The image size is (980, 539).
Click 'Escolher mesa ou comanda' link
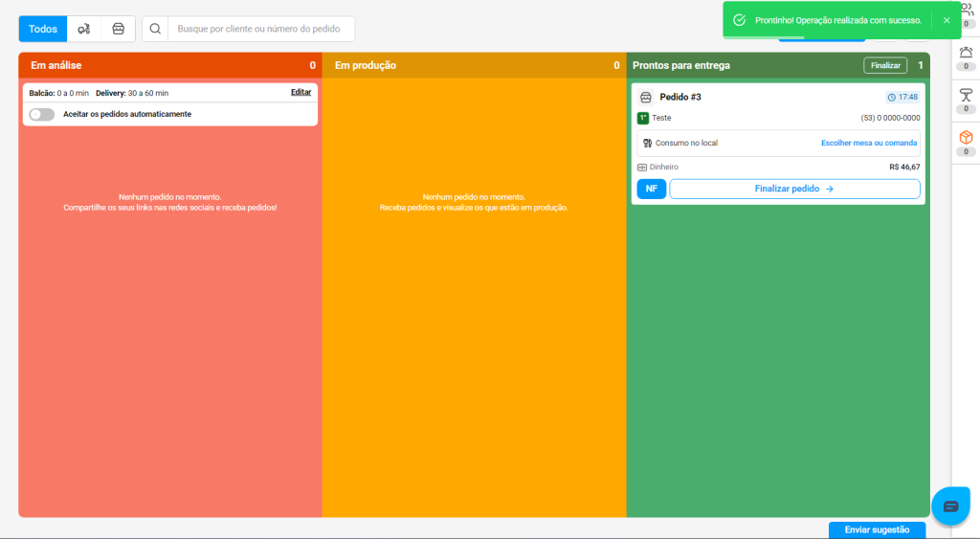click(868, 143)
